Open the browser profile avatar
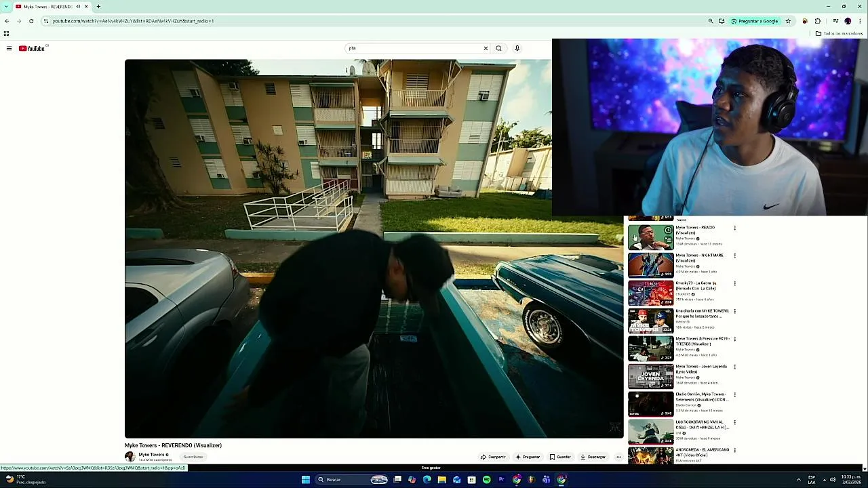Viewport: 868px width, 488px height. tap(848, 21)
